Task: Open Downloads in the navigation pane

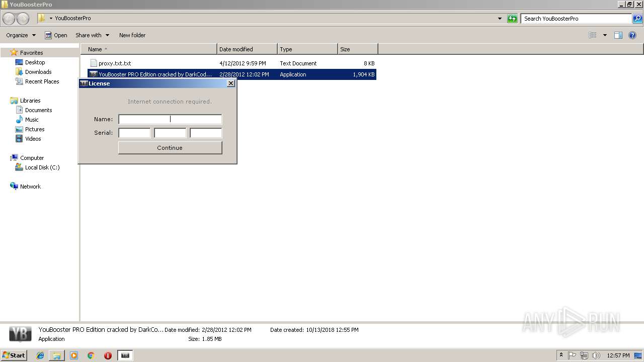Action: [x=38, y=72]
